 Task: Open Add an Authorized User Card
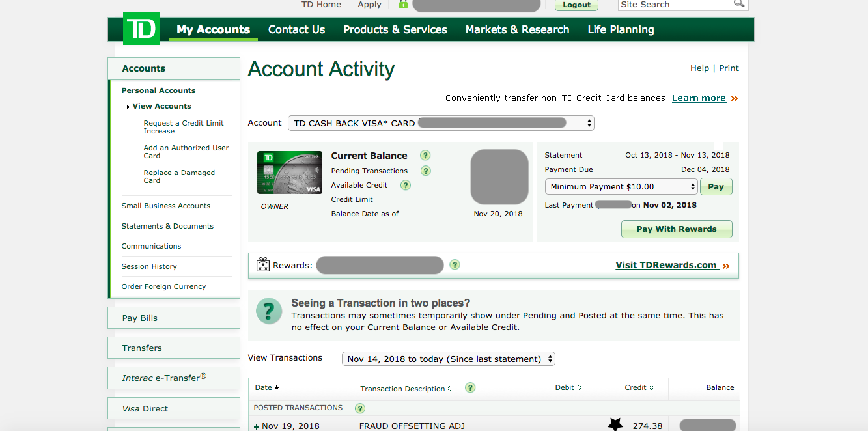186,152
